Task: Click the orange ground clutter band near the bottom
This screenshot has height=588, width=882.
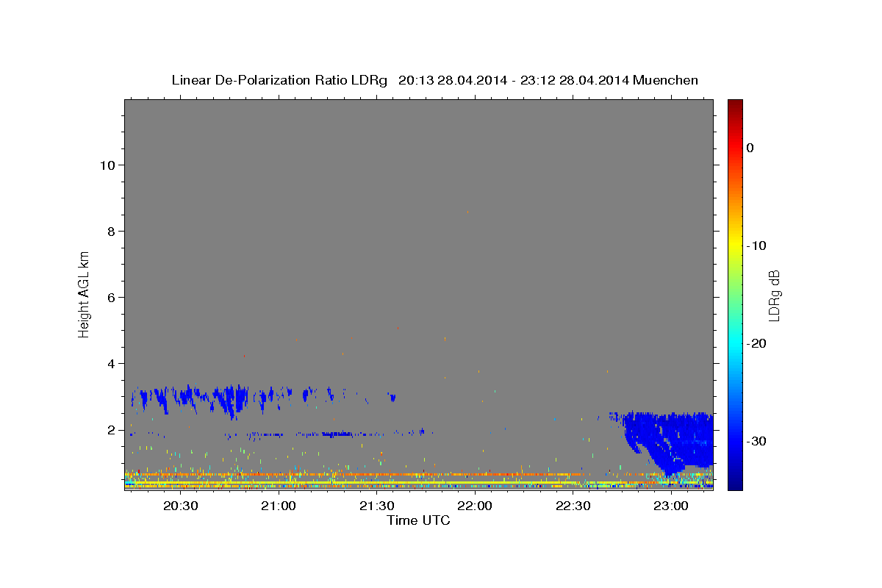Action: click(353, 475)
